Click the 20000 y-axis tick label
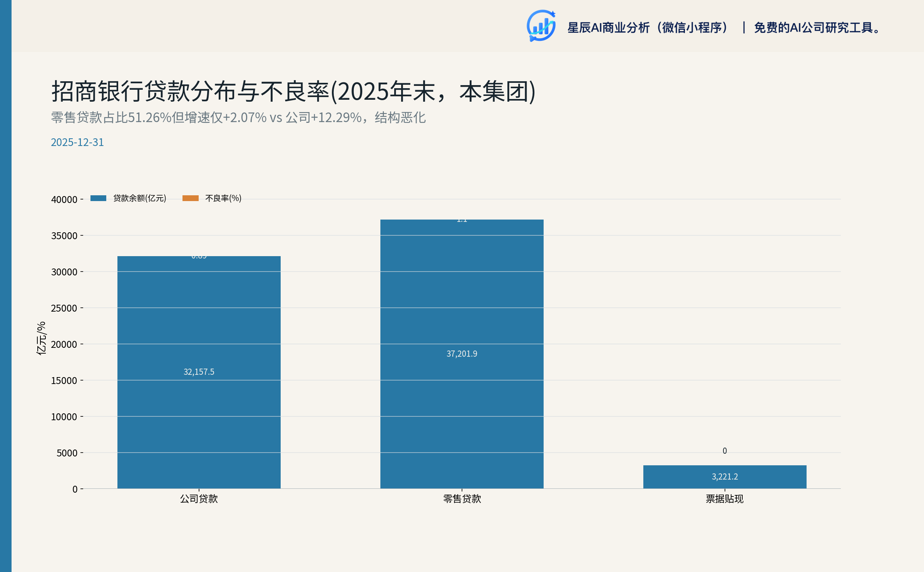The width and height of the screenshot is (924, 572). 64,344
